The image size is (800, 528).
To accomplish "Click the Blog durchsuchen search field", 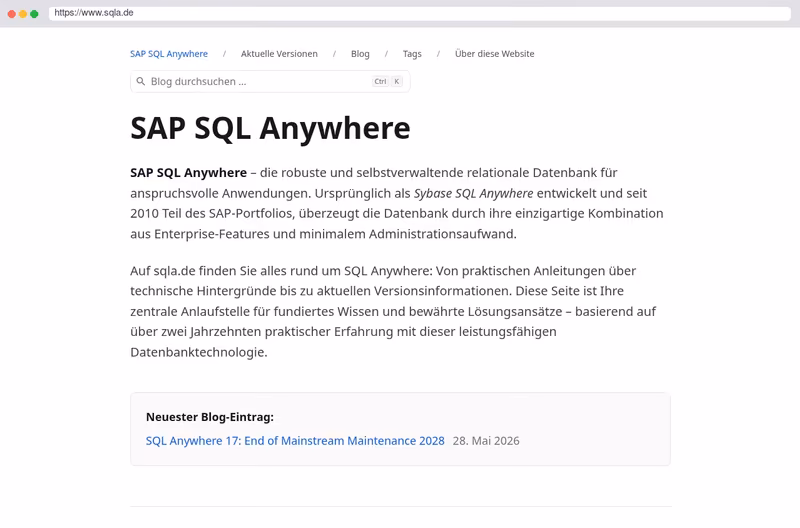I will [270, 82].
